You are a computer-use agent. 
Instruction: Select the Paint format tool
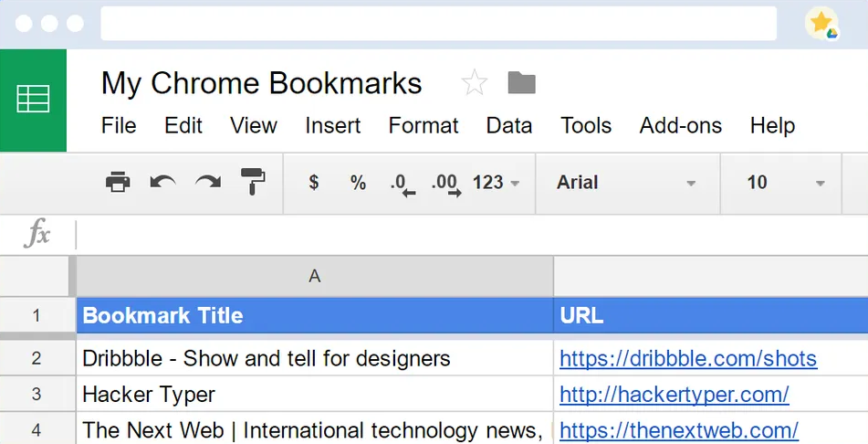[253, 181]
